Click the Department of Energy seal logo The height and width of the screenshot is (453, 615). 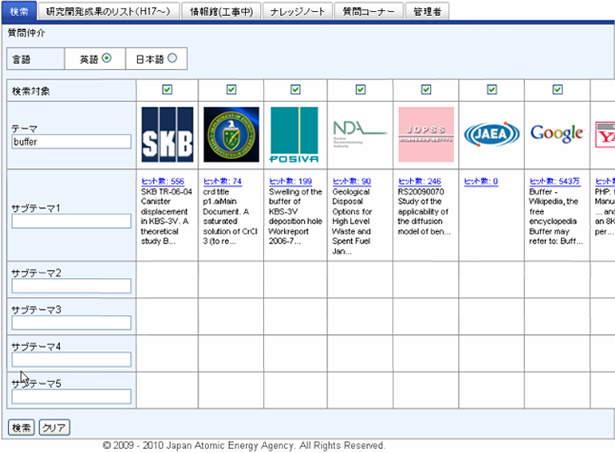pos(231,135)
